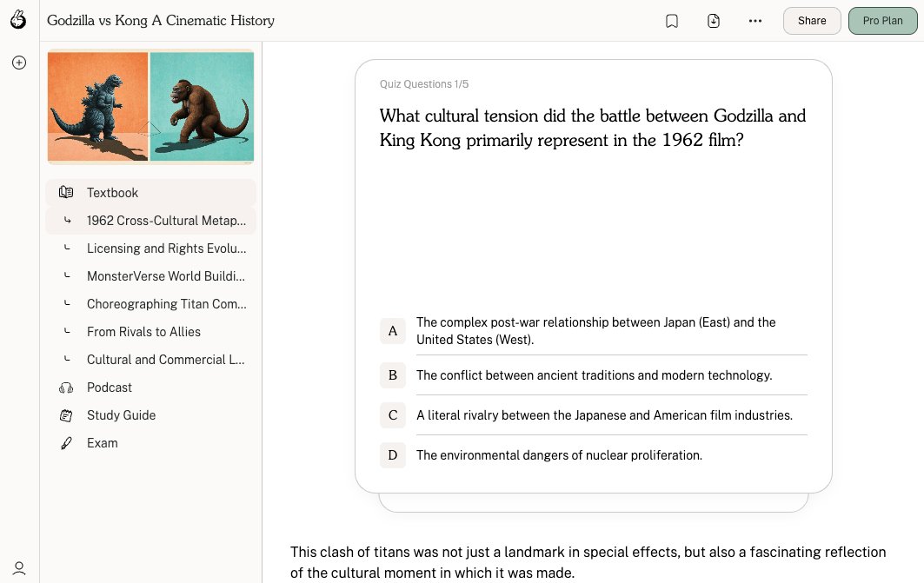
Task: Click the paragraph starting 'This clash of titans'
Action: [x=588, y=562]
